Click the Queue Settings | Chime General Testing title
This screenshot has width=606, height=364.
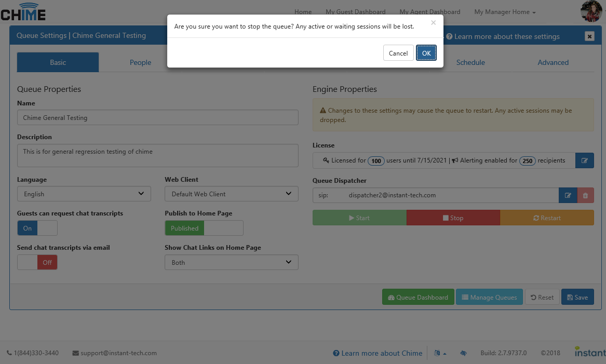click(x=81, y=35)
